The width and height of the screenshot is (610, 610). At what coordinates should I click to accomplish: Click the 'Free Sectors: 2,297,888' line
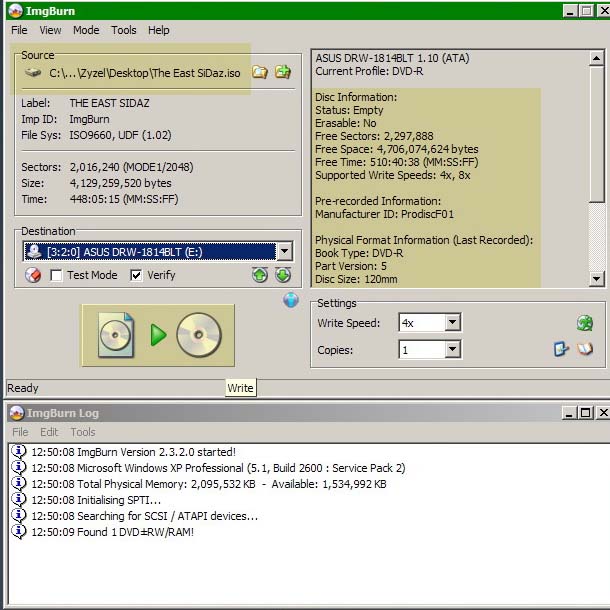point(374,136)
